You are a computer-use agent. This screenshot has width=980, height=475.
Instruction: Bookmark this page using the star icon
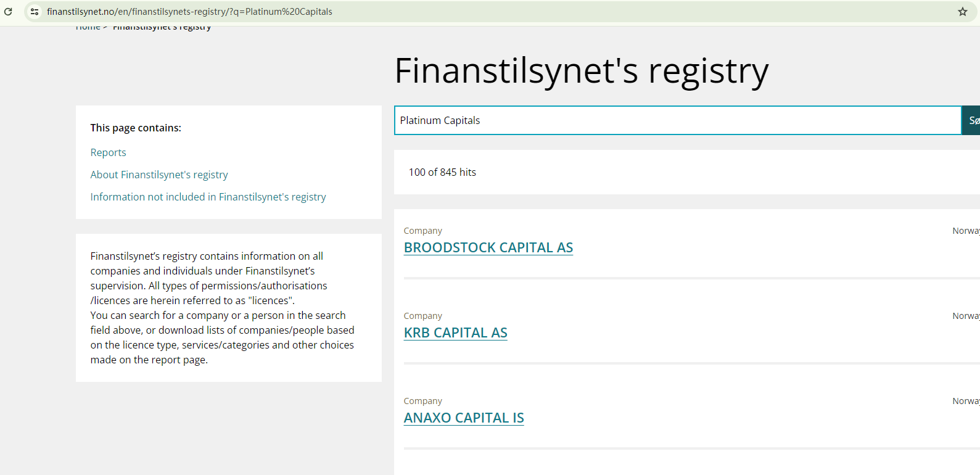[x=962, y=12]
